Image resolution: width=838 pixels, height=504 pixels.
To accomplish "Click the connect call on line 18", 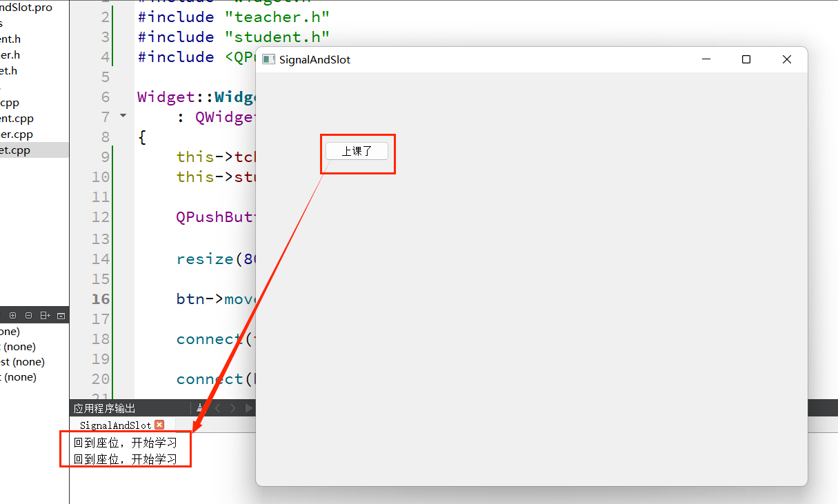I will click(216, 339).
